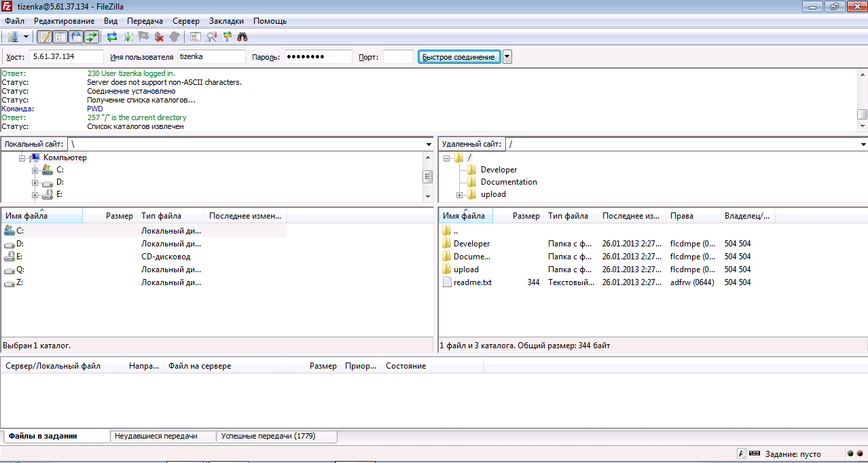Viewport: 868px width, 463px height.
Task: Toggle the message log display
Action: click(x=44, y=37)
